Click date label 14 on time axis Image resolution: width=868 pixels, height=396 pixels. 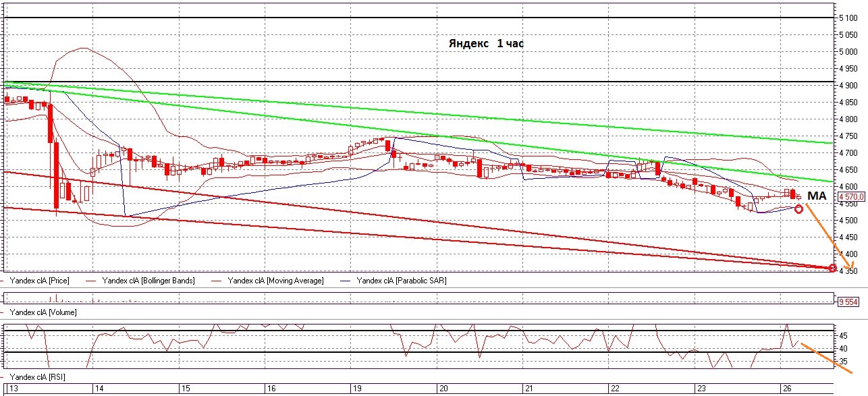coord(99,389)
